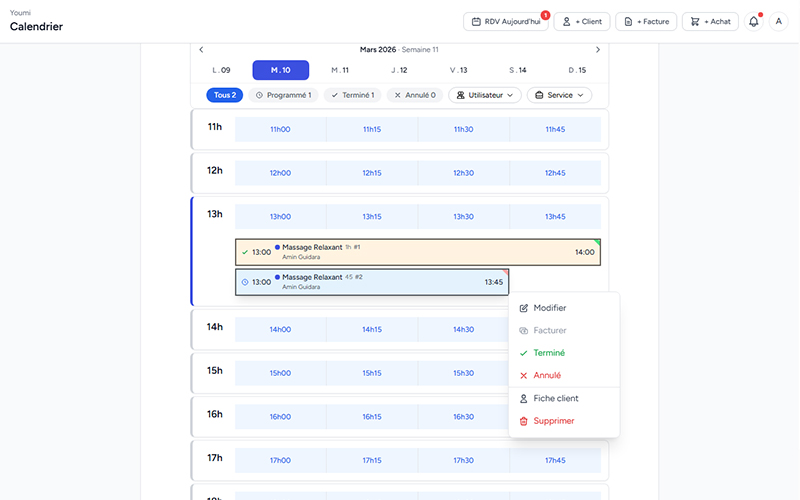Go to next week arrow
800x500 pixels.
(x=598, y=49)
